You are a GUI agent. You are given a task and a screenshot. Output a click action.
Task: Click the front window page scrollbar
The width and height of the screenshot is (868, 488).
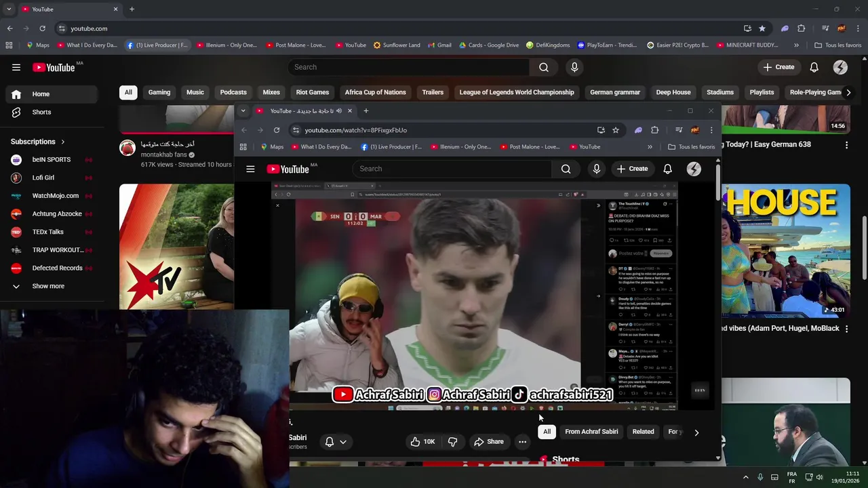(718, 182)
